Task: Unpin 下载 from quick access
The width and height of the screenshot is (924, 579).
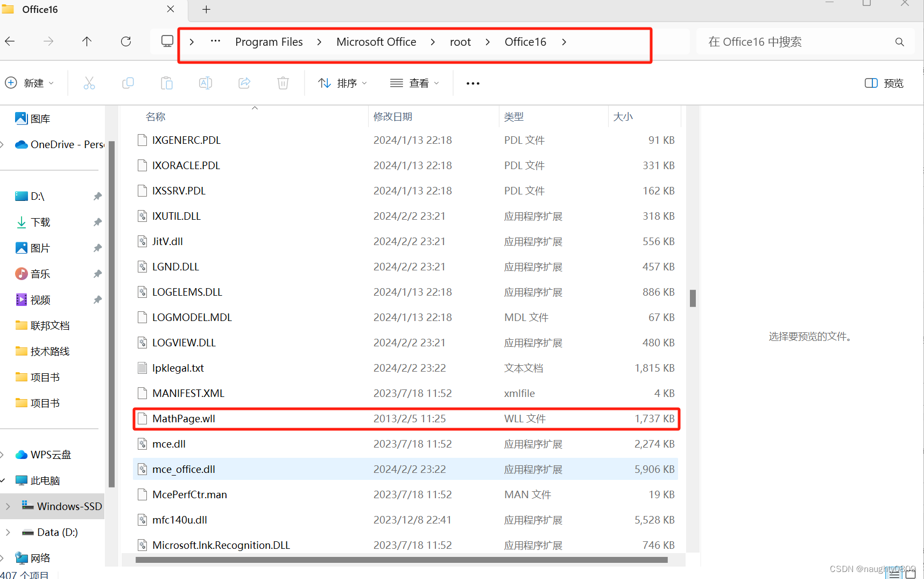Action: (97, 222)
